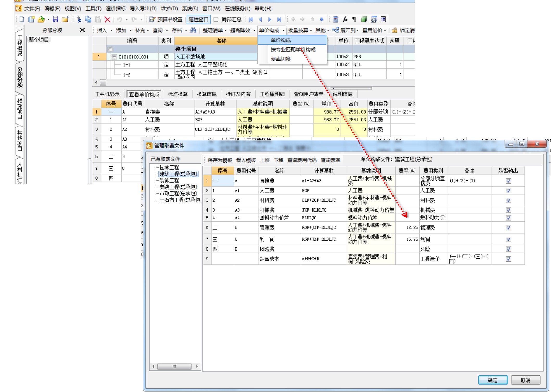Click the binoculars find icon
The image size is (551, 392).
(x=193, y=30)
